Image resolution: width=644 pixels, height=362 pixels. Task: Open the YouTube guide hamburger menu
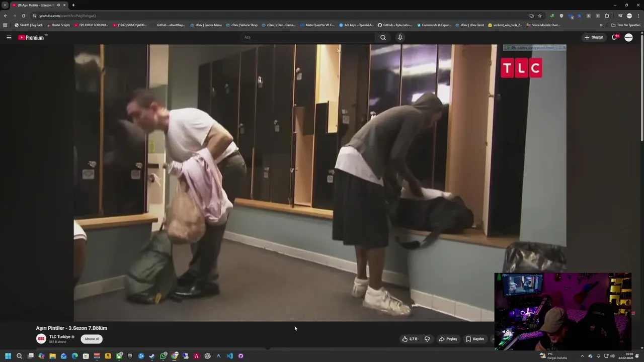[9, 37]
